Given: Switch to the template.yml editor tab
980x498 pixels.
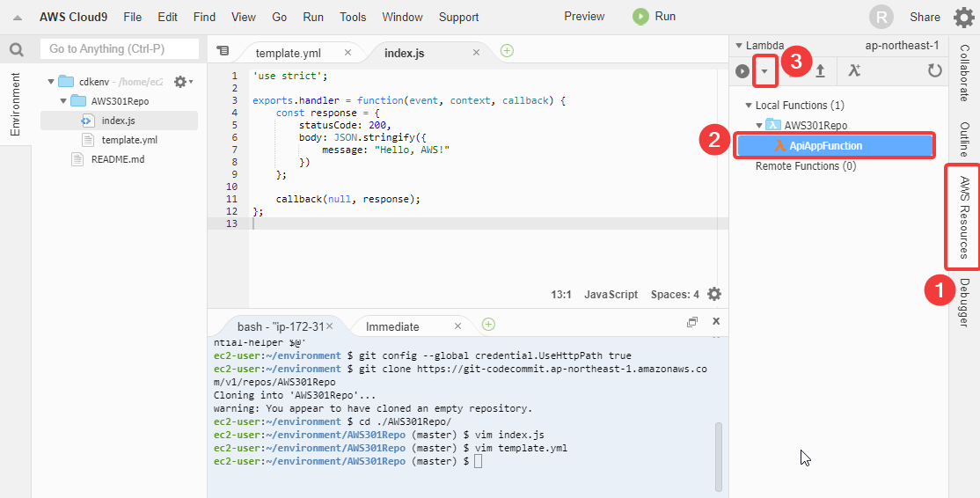Looking at the screenshot, I should 287,53.
